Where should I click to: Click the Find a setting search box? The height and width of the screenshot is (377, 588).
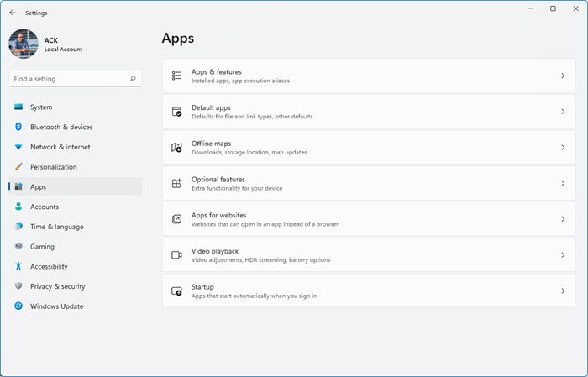(69, 79)
